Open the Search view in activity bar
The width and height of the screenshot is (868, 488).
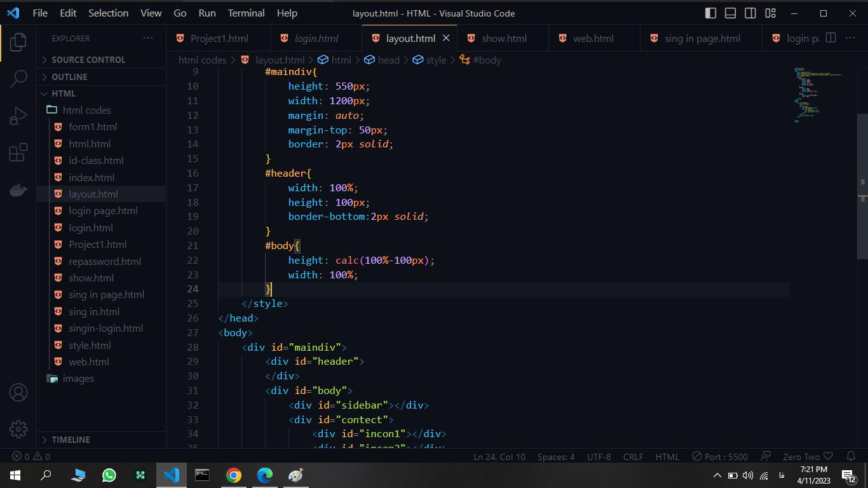[18, 79]
